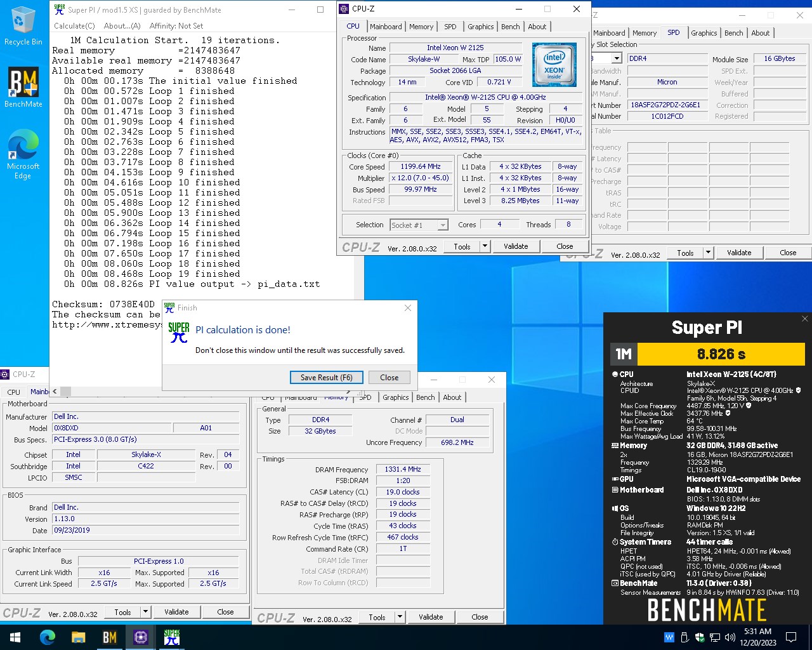
Task: Click the Intel Xeon inside logo in CPU-Z
Action: click(x=554, y=65)
